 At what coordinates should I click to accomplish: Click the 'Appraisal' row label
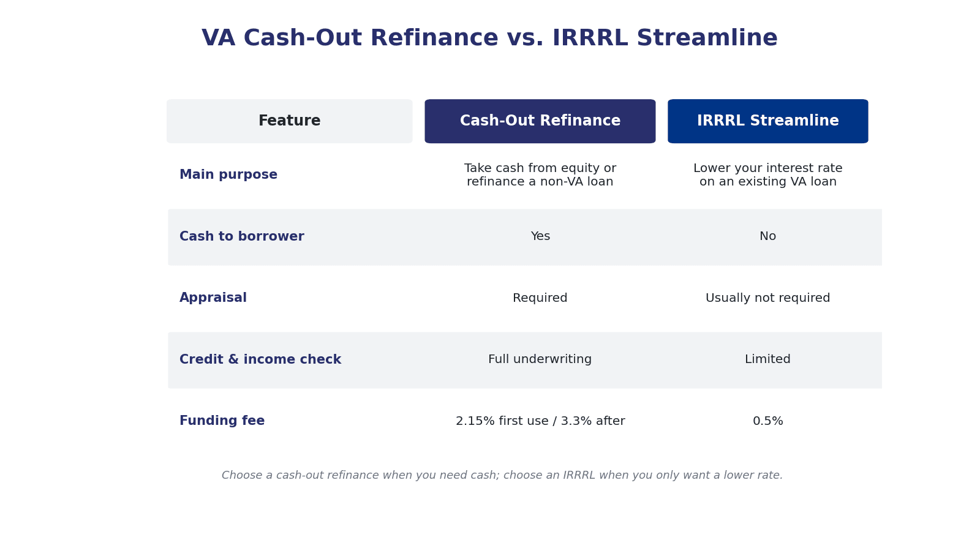[x=213, y=298]
